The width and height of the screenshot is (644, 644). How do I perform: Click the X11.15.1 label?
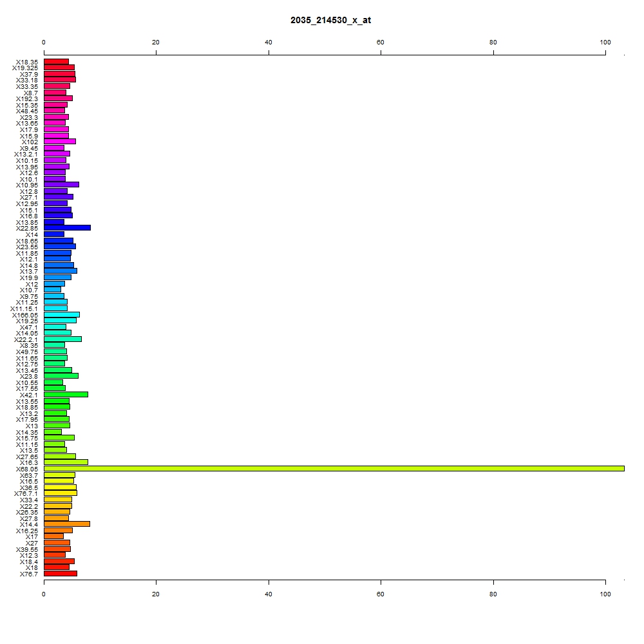(x=24, y=309)
